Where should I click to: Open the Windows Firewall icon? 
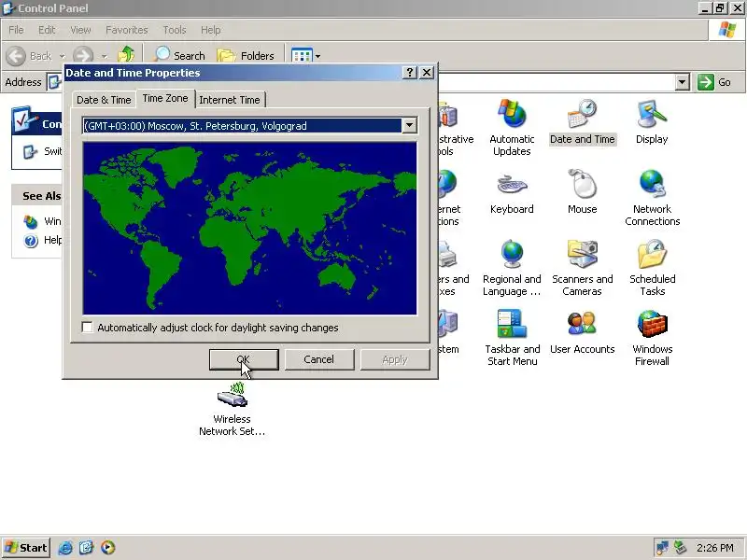(x=652, y=338)
